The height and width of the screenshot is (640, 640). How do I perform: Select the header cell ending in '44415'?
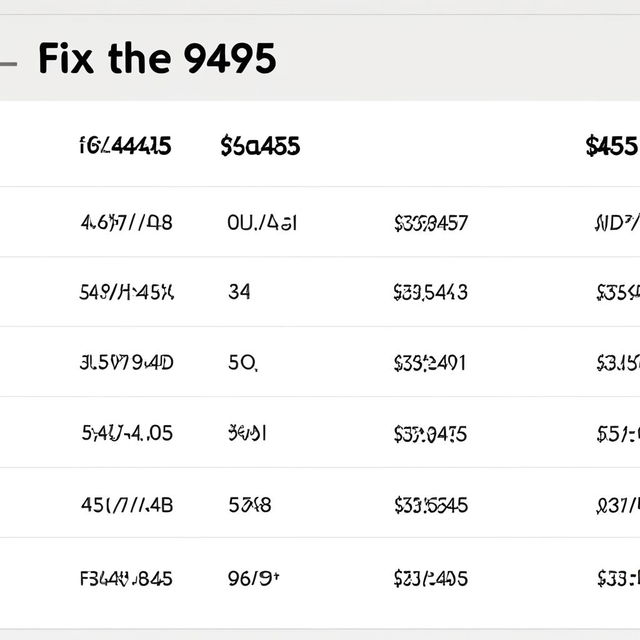[x=125, y=146]
